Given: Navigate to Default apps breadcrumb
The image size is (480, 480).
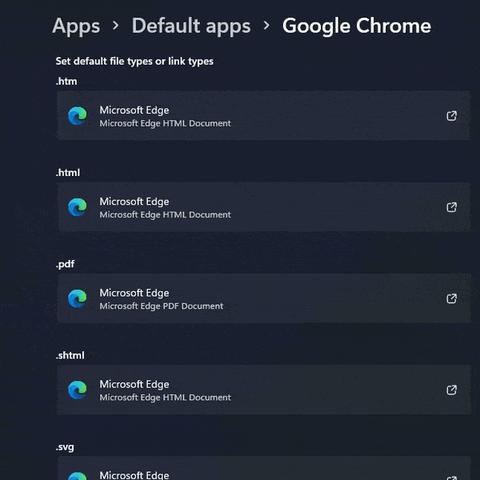Looking at the screenshot, I should coord(191,26).
